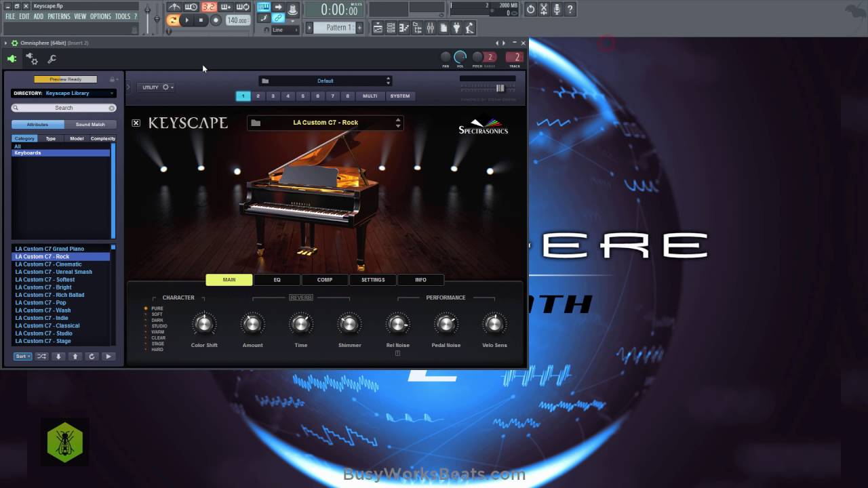Select the Type attribute column
868x488 pixels.
coord(51,138)
